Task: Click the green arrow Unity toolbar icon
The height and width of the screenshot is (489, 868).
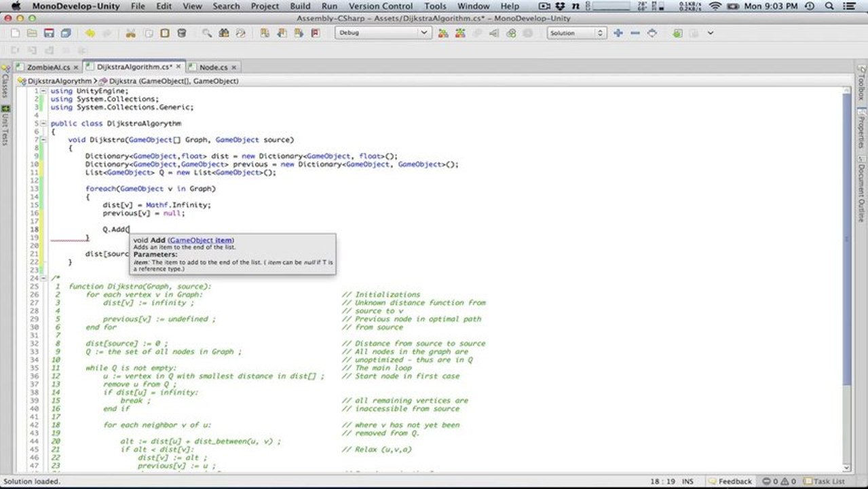Action: [677, 33]
